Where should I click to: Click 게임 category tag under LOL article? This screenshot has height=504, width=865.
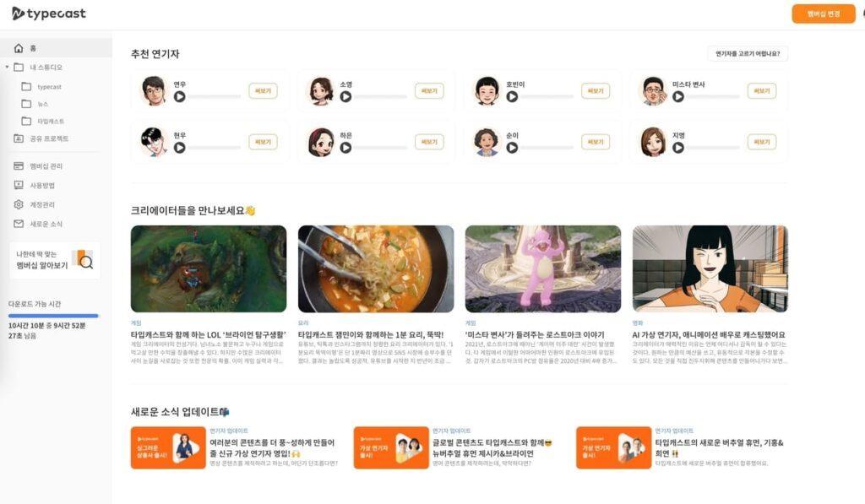(136, 323)
